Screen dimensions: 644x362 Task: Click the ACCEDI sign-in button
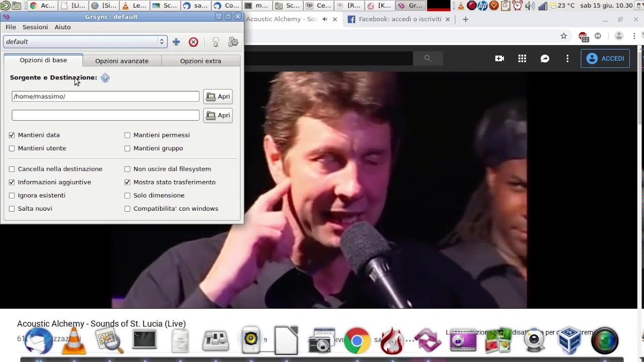click(605, 59)
